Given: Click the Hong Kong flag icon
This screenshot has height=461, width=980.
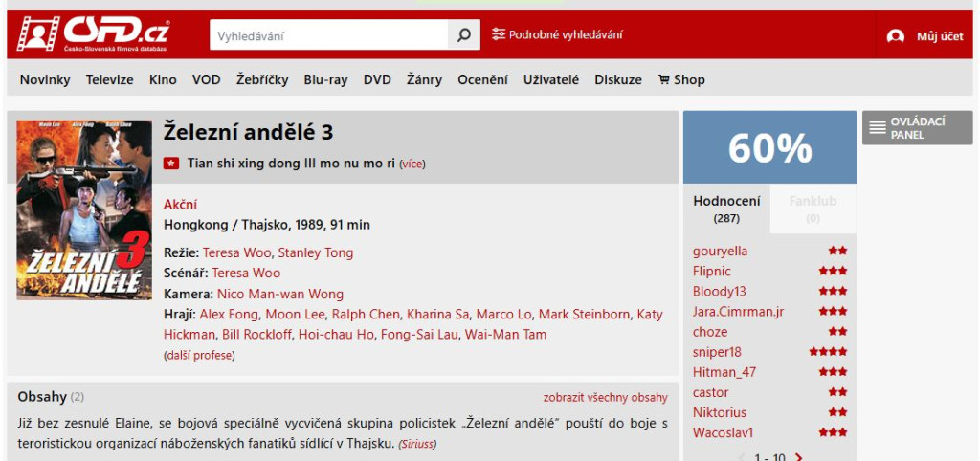Looking at the screenshot, I should [170, 163].
